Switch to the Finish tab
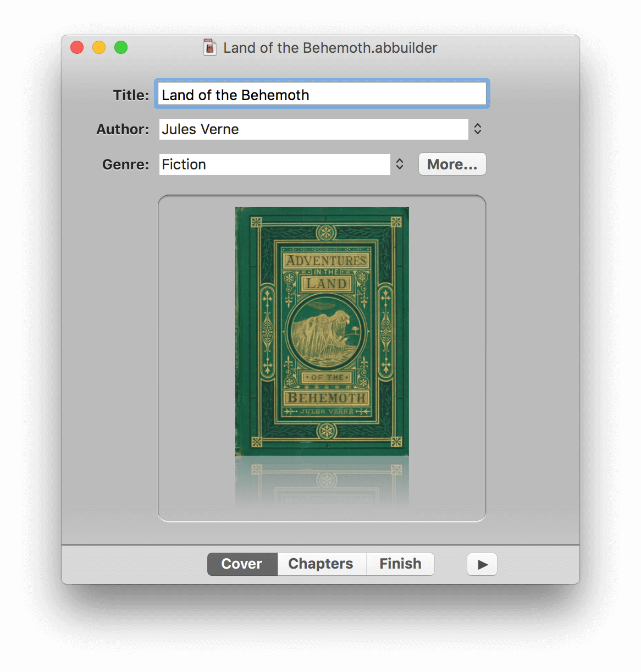 pyautogui.click(x=400, y=564)
